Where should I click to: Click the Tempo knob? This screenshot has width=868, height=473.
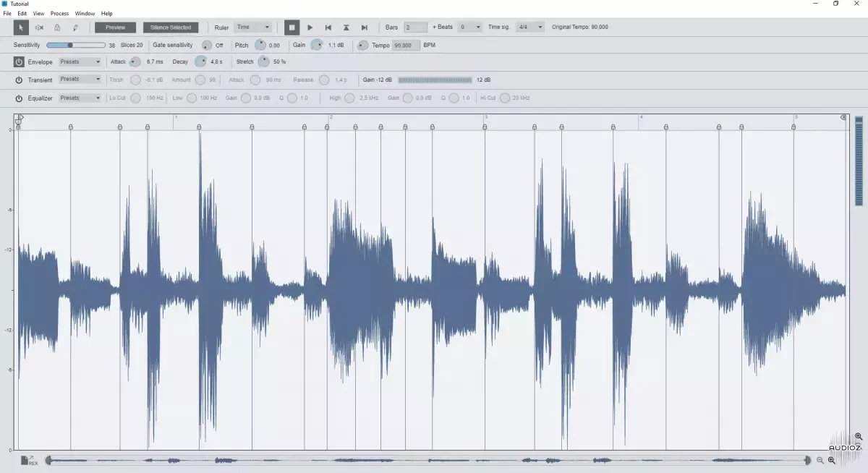363,45
